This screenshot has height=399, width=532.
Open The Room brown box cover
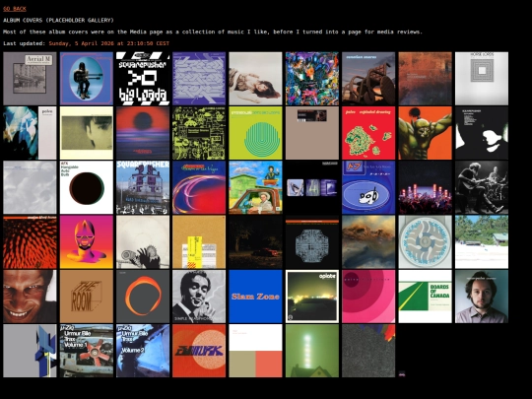[87, 297]
